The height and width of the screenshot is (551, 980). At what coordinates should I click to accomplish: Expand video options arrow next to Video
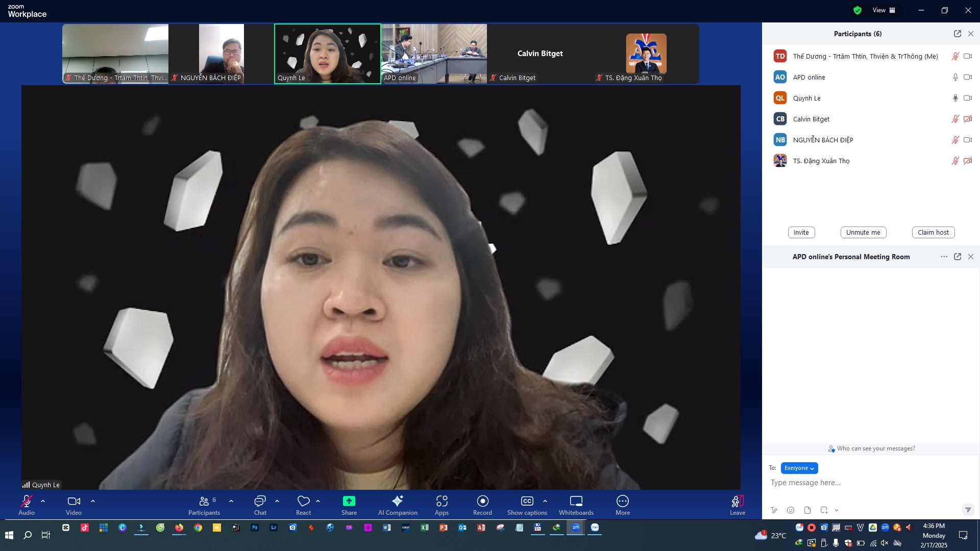click(x=93, y=502)
